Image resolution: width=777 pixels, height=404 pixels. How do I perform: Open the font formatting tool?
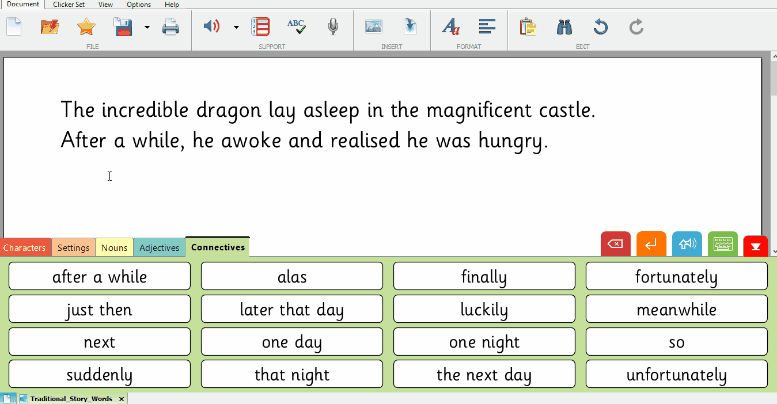pos(451,27)
